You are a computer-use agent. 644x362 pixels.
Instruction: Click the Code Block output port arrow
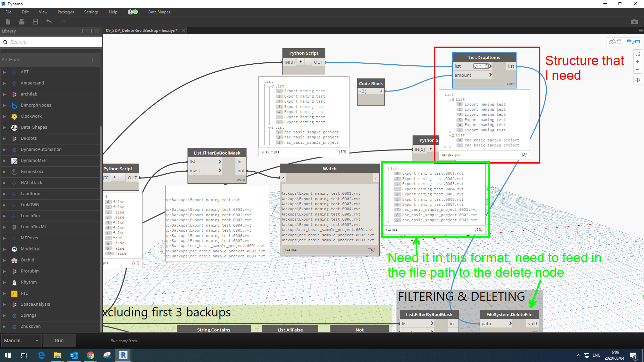click(x=381, y=91)
